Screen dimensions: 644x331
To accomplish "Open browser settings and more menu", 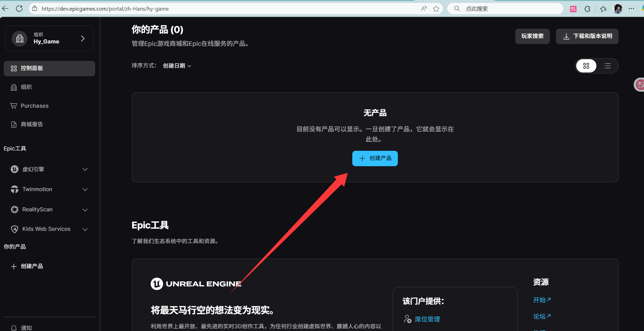I will point(631,9).
